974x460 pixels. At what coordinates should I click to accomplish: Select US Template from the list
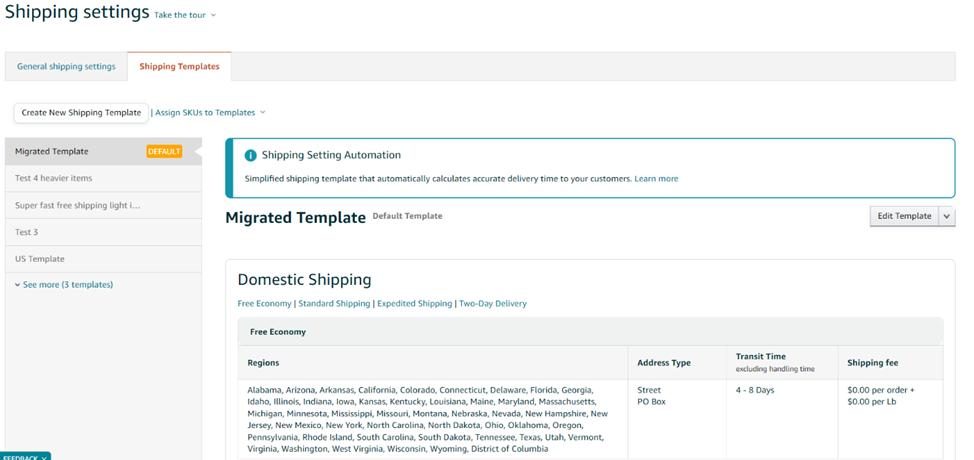(40, 259)
